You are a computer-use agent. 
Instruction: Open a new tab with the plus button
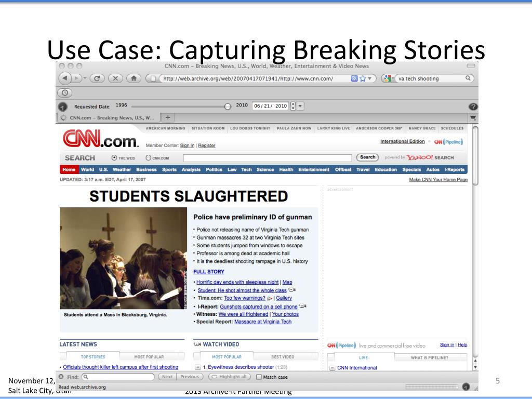[168, 117]
